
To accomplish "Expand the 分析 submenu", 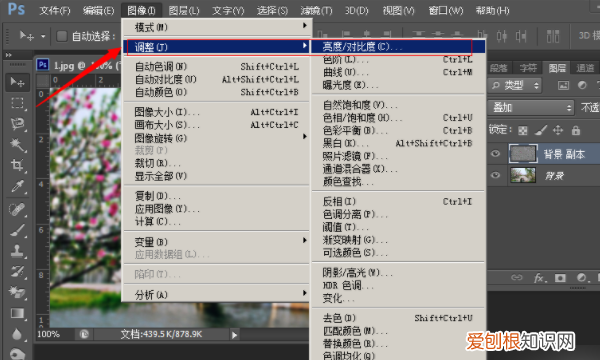I will 217,294.
